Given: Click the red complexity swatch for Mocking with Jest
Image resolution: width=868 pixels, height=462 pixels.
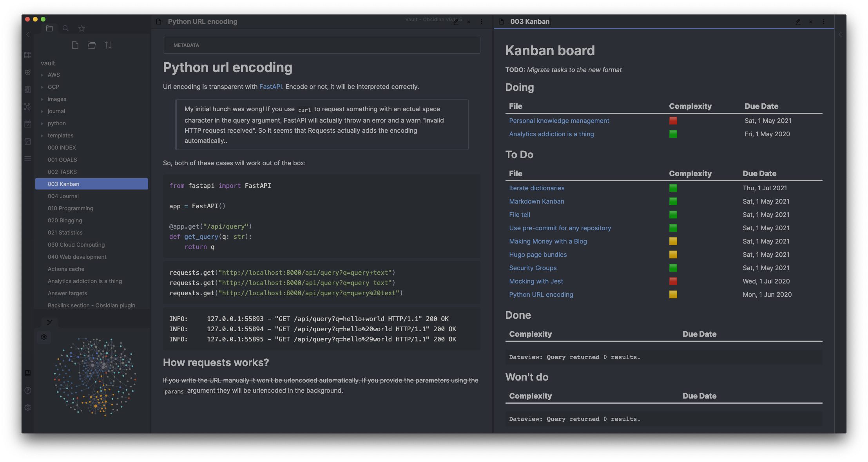Looking at the screenshot, I should point(673,281).
